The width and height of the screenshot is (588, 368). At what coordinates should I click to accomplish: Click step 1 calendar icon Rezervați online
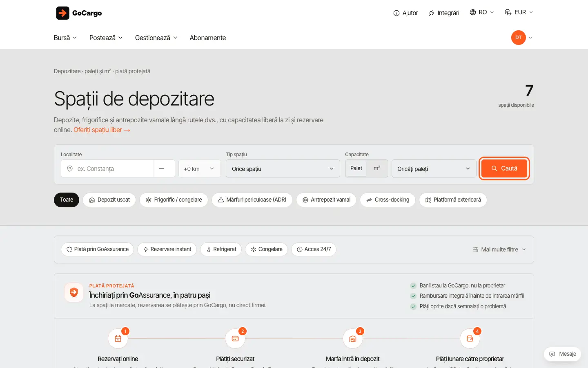[x=118, y=339]
